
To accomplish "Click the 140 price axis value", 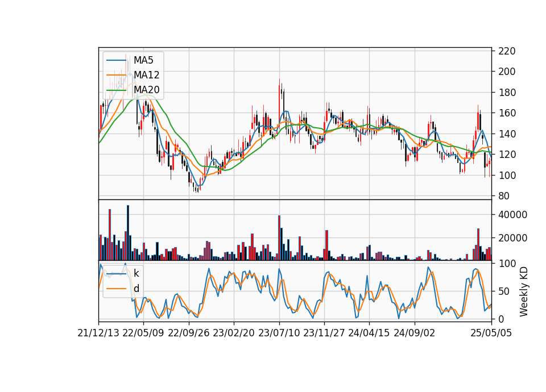I will coord(507,134).
